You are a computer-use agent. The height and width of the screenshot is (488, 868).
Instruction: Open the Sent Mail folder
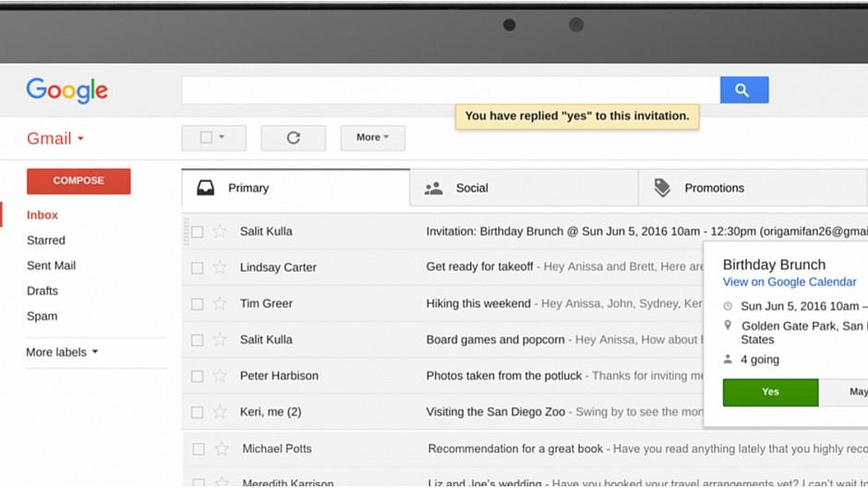tap(51, 265)
